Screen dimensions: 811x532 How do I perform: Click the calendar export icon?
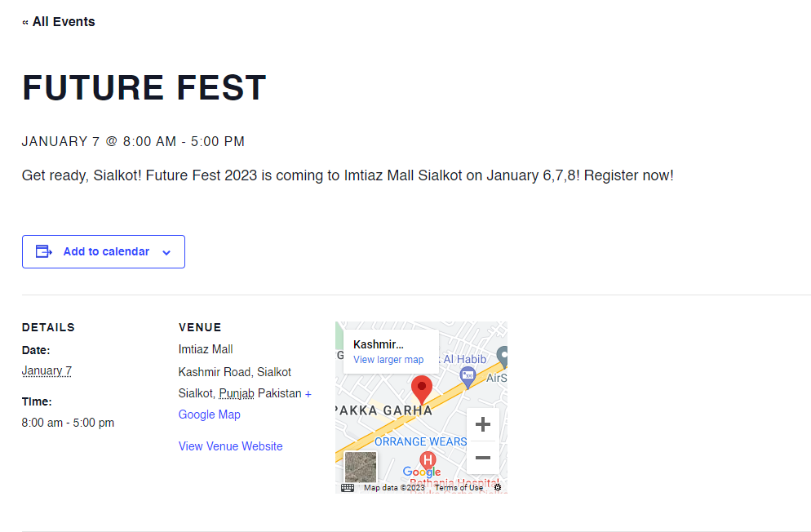[x=44, y=252]
